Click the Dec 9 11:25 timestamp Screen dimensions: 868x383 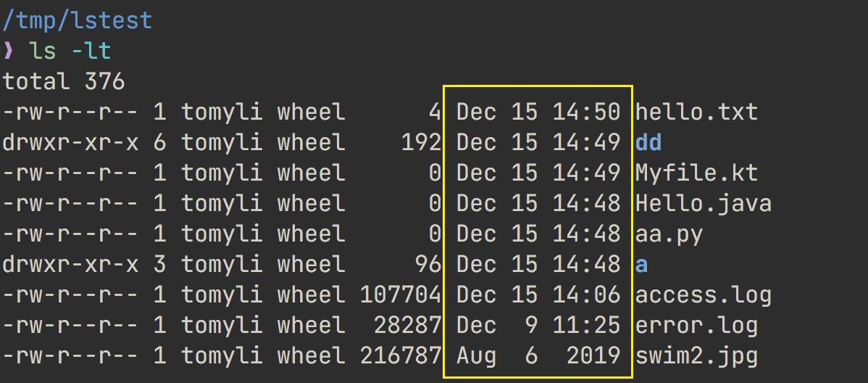[x=538, y=326]
